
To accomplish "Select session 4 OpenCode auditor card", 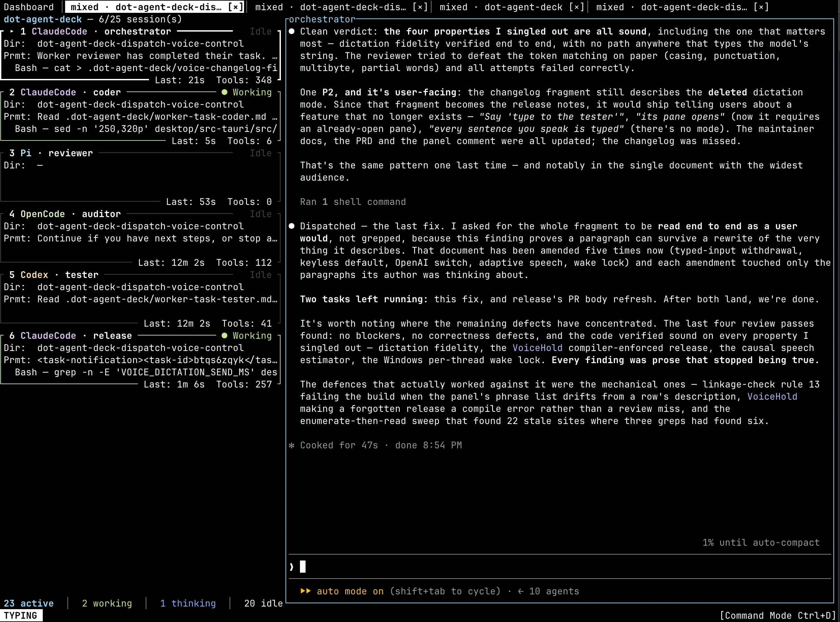I will pos(140,238).
